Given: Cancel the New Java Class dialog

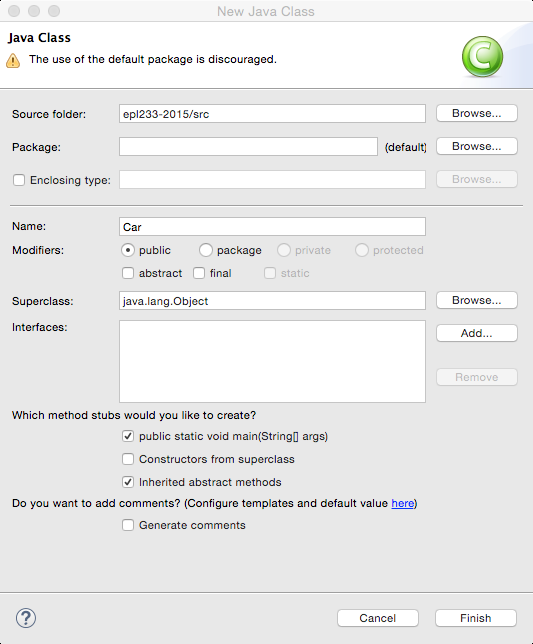Looking at the screenshot, I should pyautogui.click(x=378, y=618).
